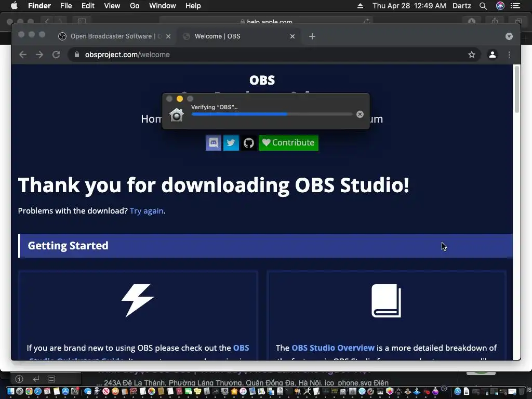Click the green Contribute button
532x399 pixels.
[x=288, y=142]
